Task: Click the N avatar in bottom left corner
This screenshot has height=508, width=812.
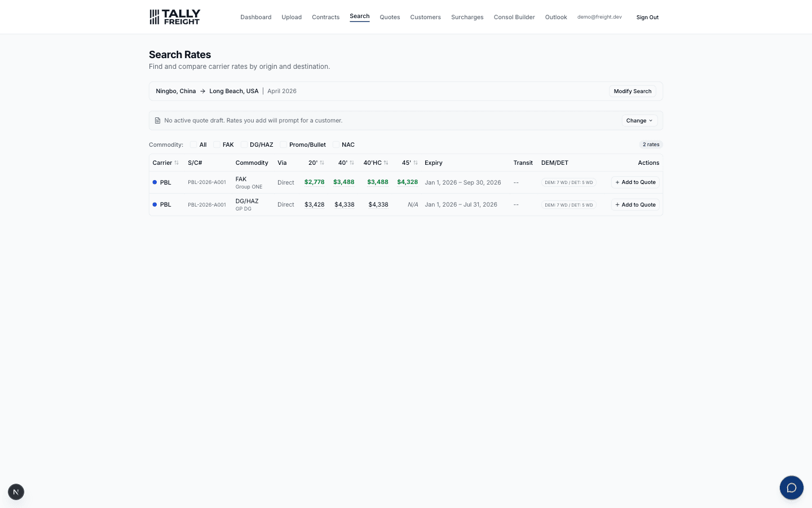Action: [x=16, y=492]
